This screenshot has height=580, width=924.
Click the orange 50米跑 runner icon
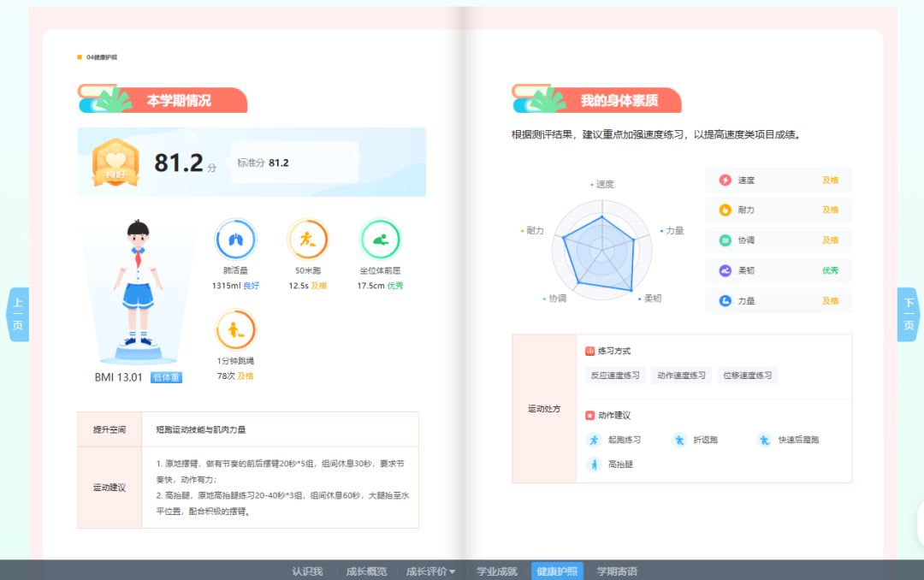coord(309,240)
